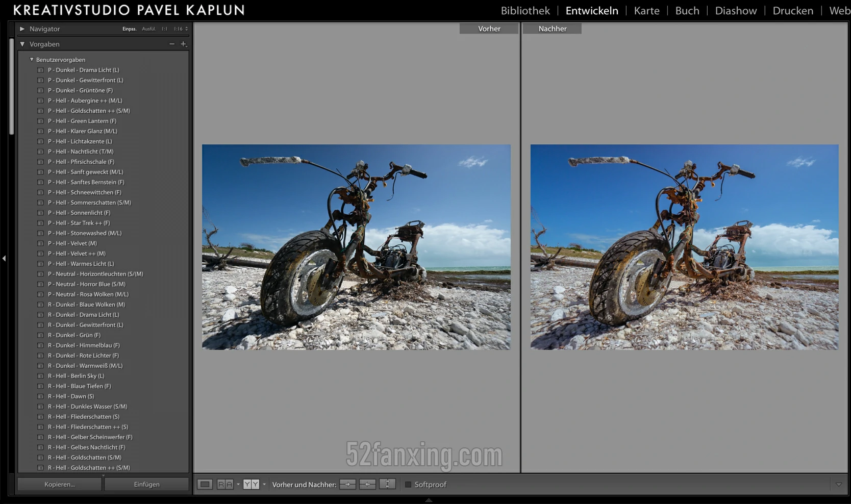851x504 pixels.
Task: Set Navigator zoom to Einpas.
Action: pos(129,29)
